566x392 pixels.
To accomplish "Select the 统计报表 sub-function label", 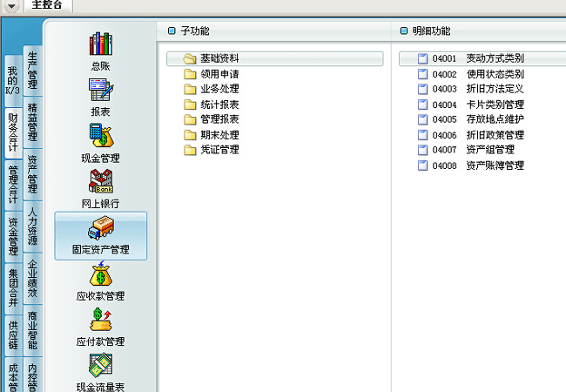I will (x=219, y=105).
